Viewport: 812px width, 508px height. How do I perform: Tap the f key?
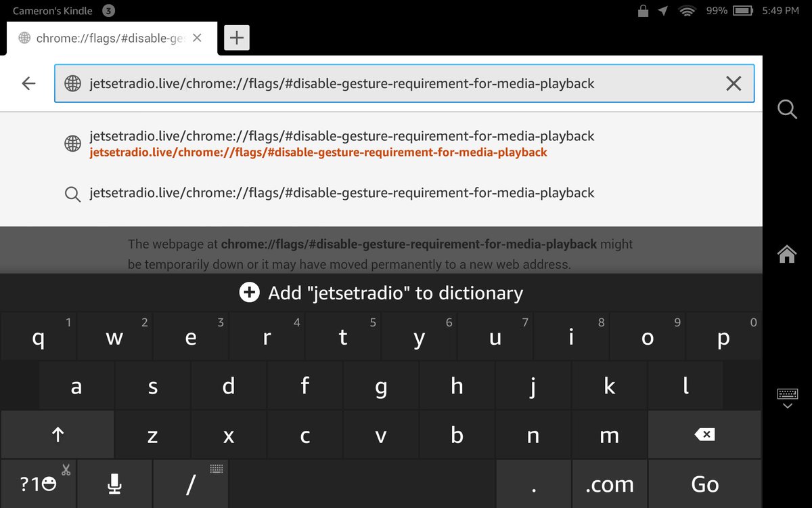point(305,386)
